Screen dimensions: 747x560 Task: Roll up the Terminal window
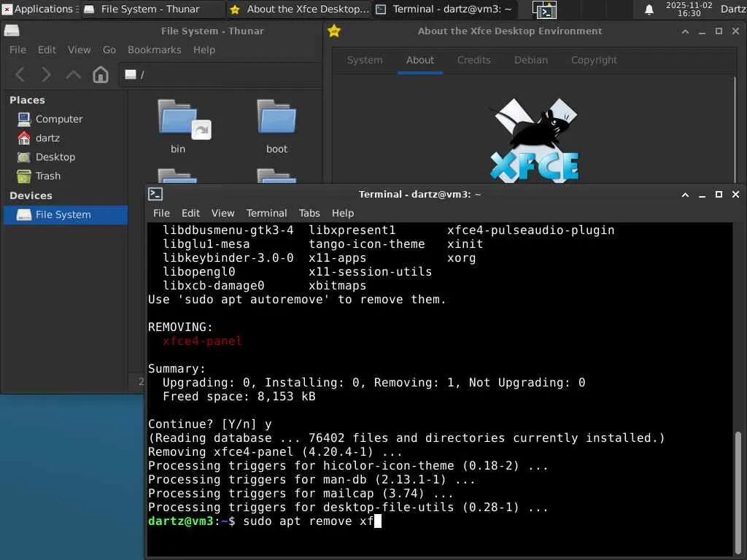[685, 195]
